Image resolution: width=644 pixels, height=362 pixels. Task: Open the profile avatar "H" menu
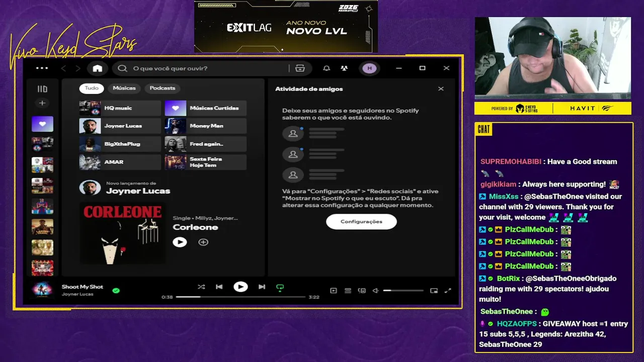tap(370, 68)
